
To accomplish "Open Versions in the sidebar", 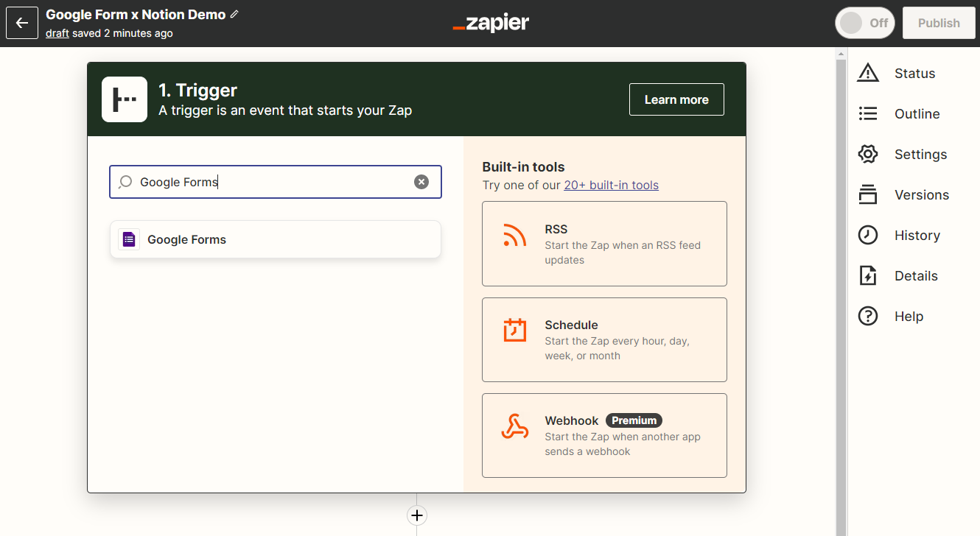I will 921,195.
